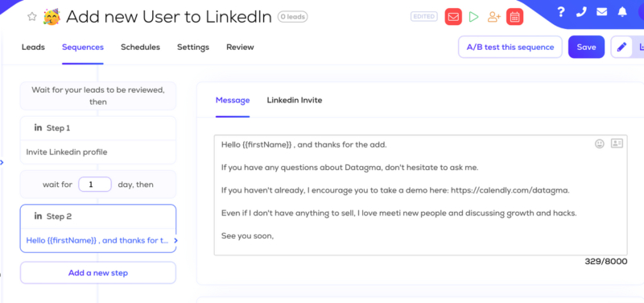644x303 pixels.
Task: Expand the left sidebar arrow
Action: click(2, 163)
